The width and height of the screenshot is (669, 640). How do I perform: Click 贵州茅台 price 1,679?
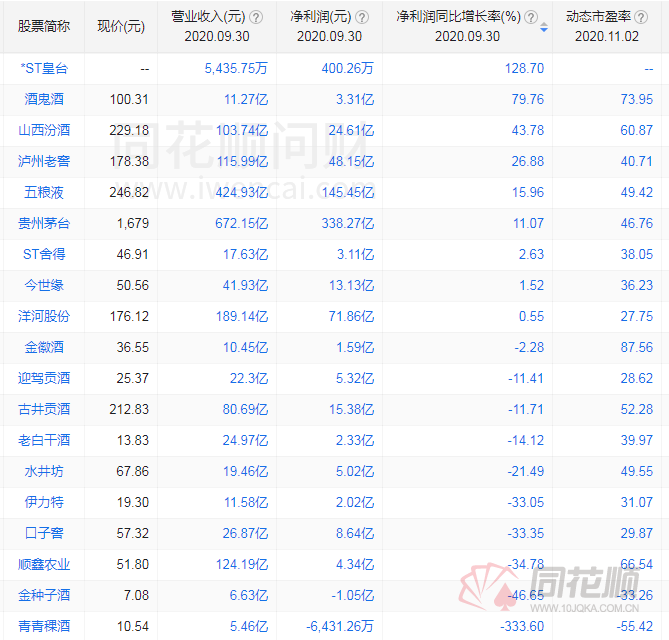coord(133,223)
